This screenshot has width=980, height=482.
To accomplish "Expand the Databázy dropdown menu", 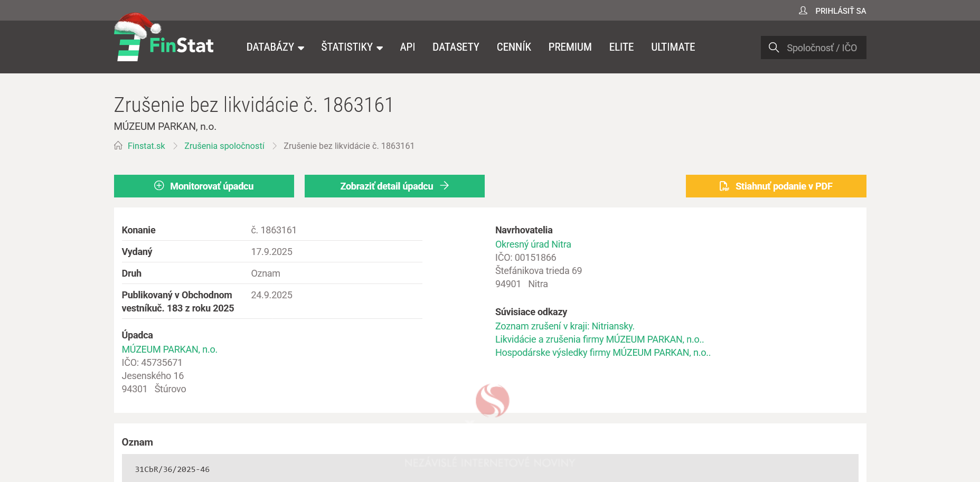I will pos(275,47).
